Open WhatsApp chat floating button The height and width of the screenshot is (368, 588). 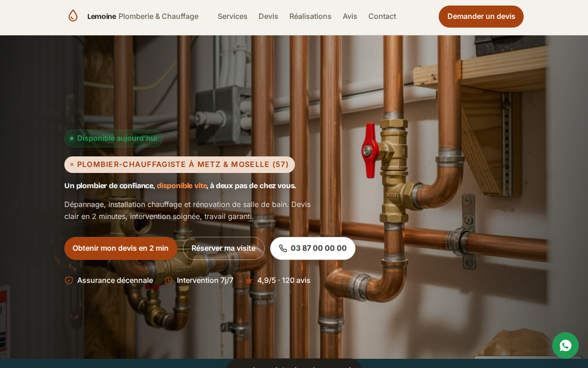tap(565, 345)
